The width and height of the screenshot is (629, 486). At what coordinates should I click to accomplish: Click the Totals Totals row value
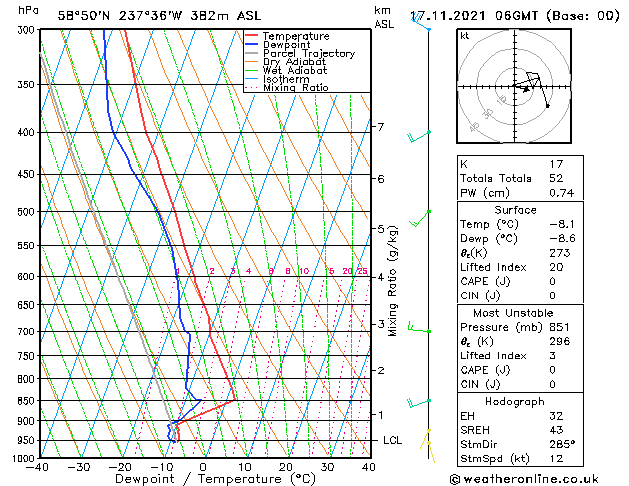(556, 178)
